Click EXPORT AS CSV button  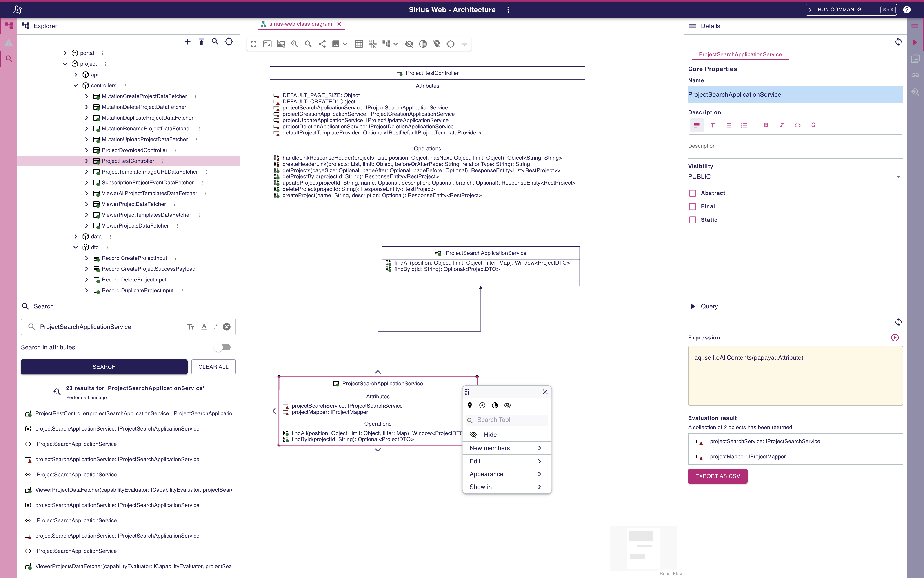(x=717, y=476)
